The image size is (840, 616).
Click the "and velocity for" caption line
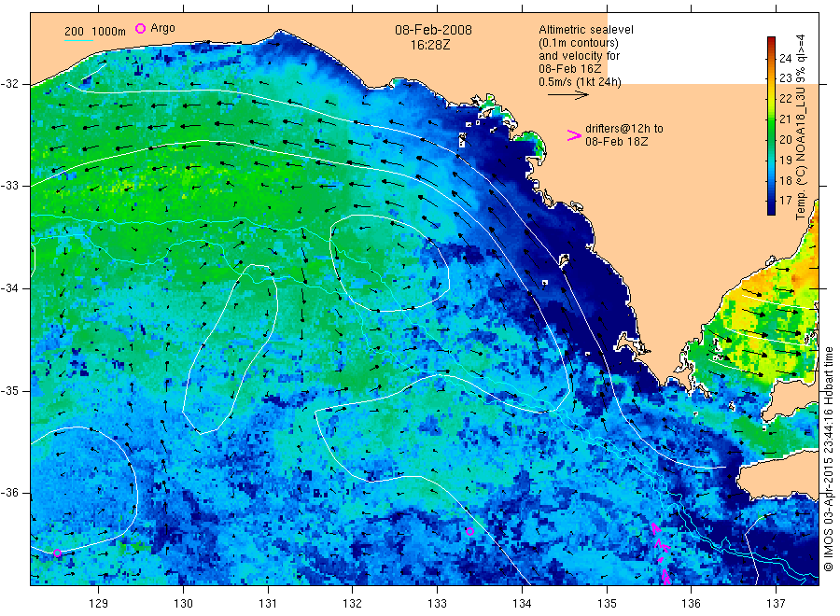pos(579,56)
